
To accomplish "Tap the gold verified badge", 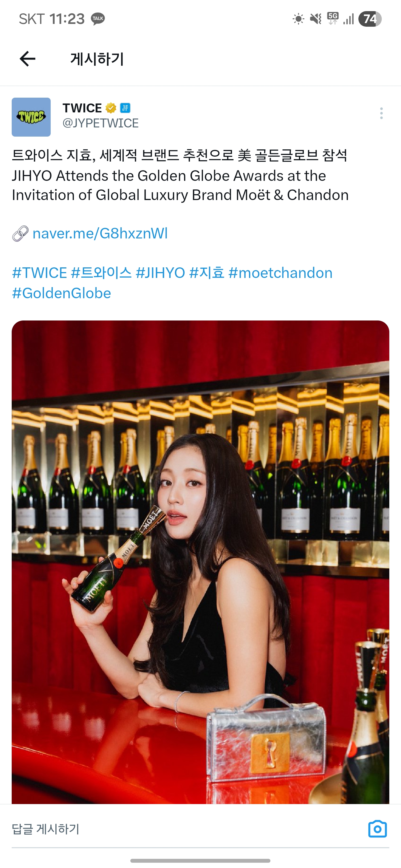I will pyautogui.click(x=111, y=108).
